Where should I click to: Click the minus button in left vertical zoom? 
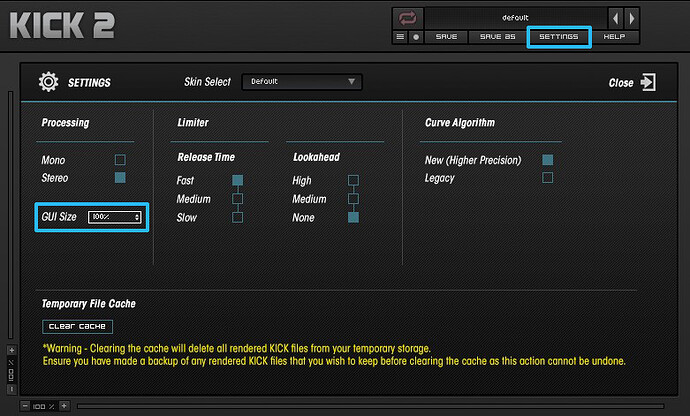11,389
